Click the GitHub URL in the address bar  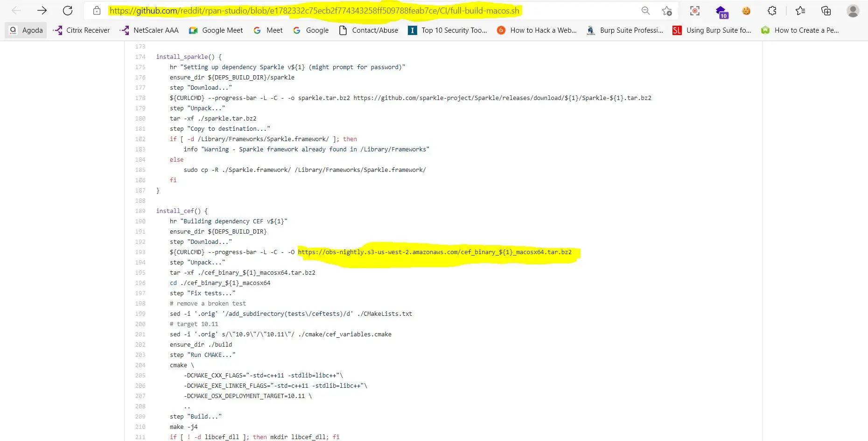click(x=314, y=10)
